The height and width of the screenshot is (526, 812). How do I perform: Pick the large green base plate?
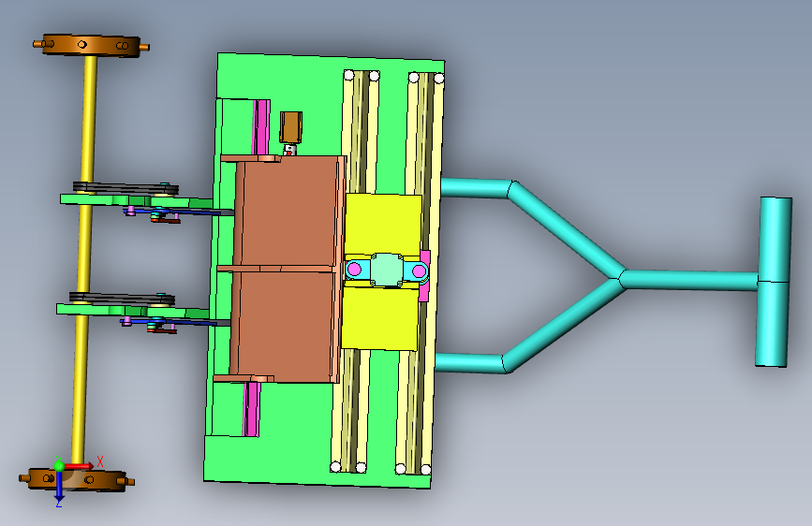(x=324, y=270)
